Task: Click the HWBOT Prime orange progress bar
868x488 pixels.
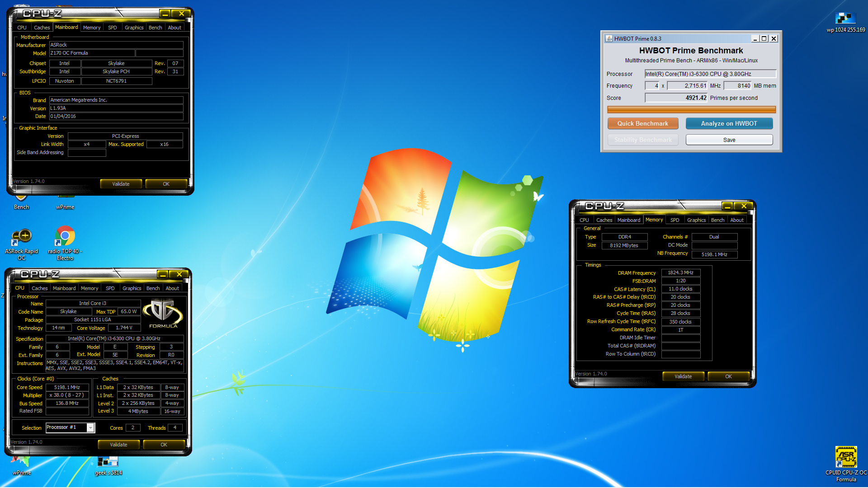Action: 691,109
